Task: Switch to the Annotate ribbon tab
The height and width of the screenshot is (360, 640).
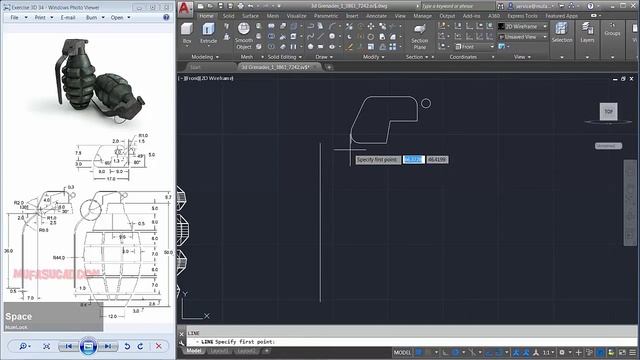Action: click(376, 16)
